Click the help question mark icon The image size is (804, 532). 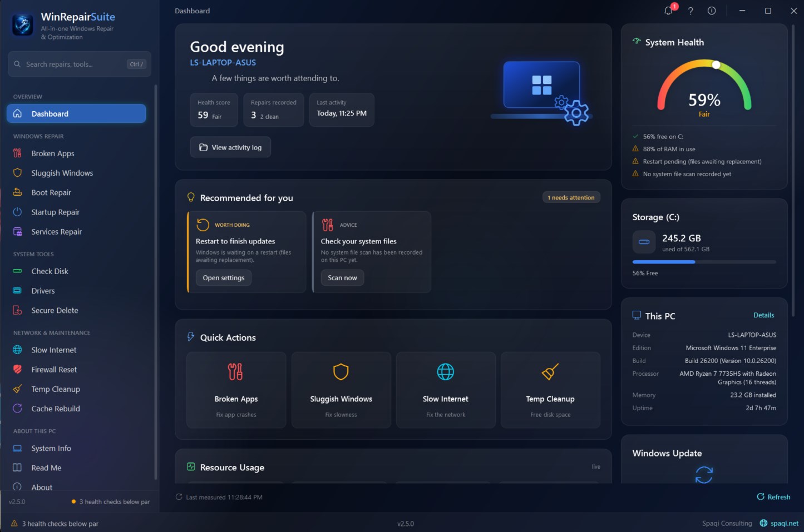click(690, 11)
